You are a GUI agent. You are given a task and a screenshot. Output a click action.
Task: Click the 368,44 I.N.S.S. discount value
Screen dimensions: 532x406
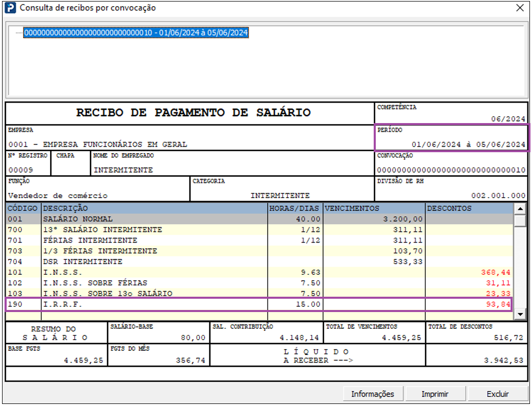[496, 272]
